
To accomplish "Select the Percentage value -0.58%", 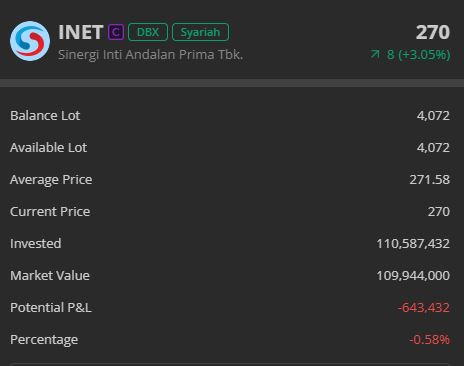I will pyautogui.click(x=430, y=340).
